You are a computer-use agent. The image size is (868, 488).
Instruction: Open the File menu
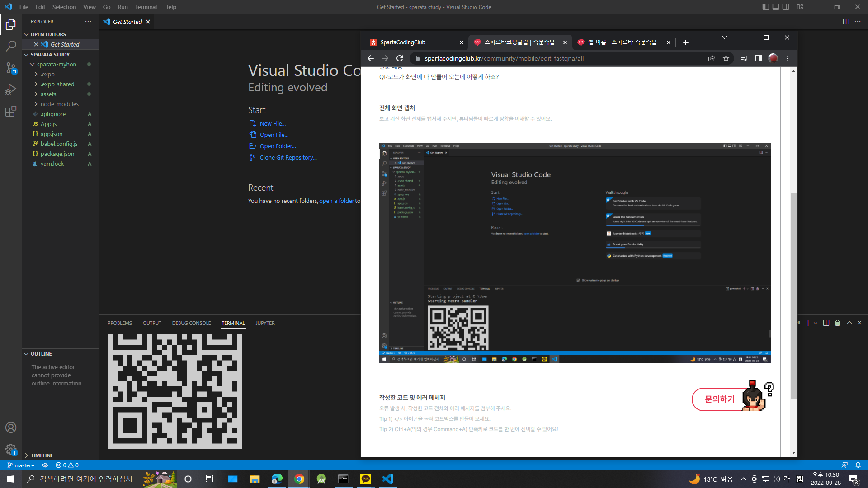24,7
